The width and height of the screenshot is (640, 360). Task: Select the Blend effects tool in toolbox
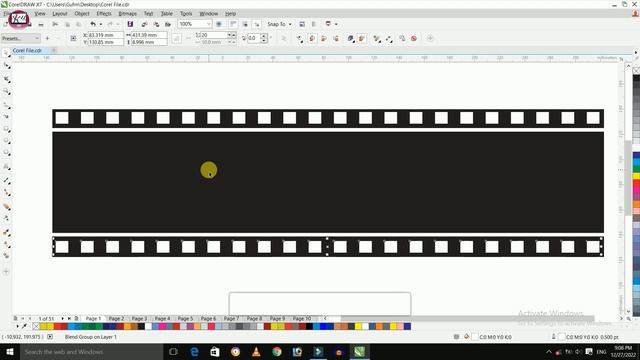click(7, 207)
